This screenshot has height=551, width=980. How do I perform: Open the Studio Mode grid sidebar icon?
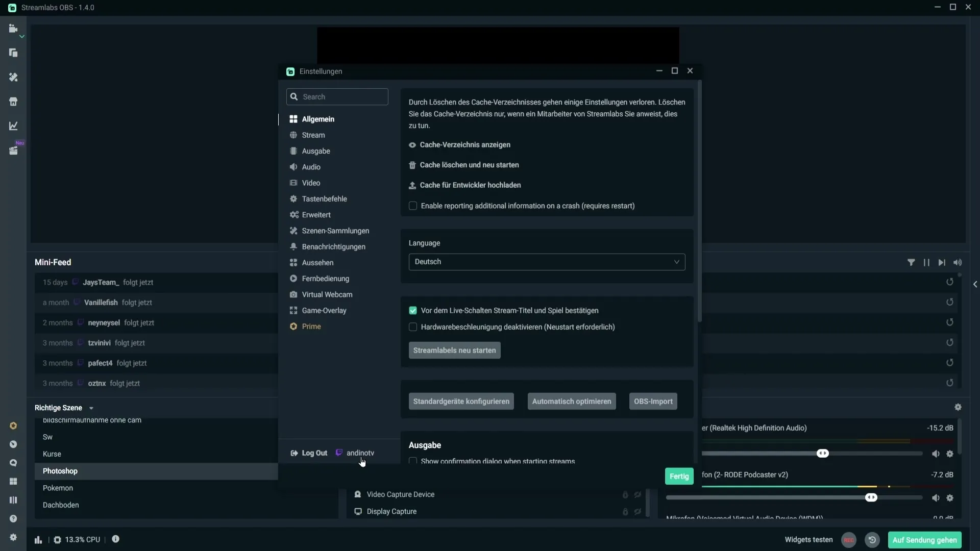[x=13, y=481]
